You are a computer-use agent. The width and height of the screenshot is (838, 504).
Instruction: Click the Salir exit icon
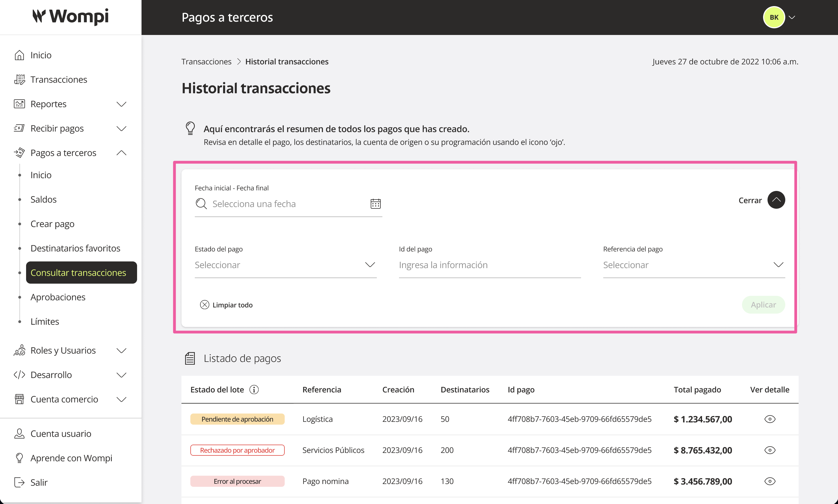pyautogui.click(x=19, y=482)
